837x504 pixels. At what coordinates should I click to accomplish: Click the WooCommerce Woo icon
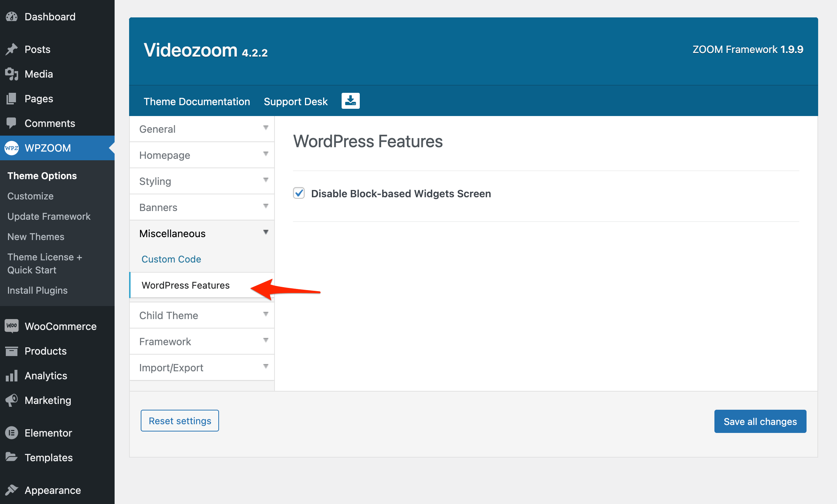click(x=12, y=326)
